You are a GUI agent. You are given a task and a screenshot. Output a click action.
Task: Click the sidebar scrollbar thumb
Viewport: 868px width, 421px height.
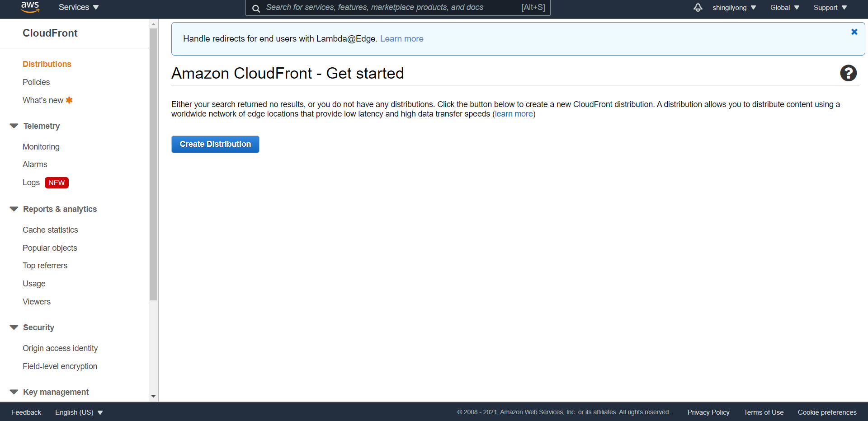(154, 164)
